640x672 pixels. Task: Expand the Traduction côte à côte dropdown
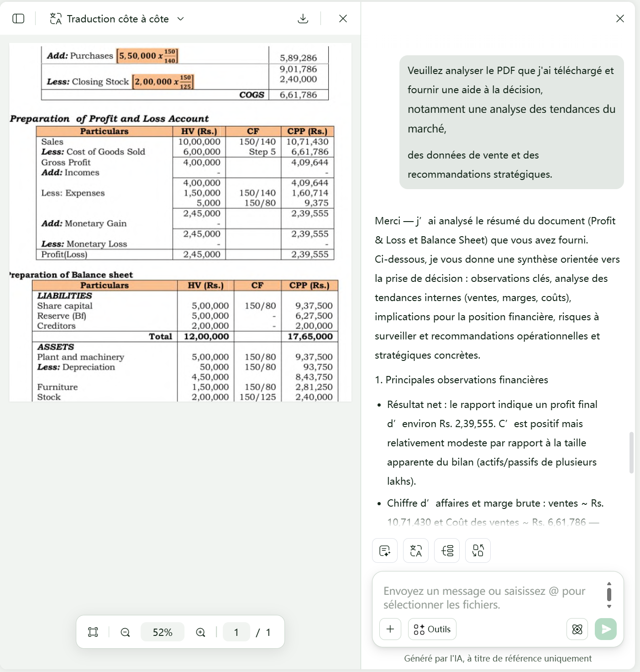(181, 19)
